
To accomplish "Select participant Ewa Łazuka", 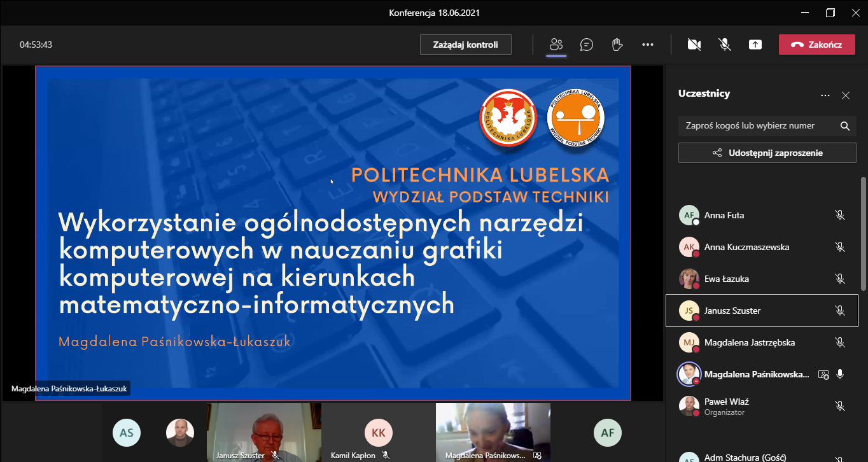I will coord(762,279).
